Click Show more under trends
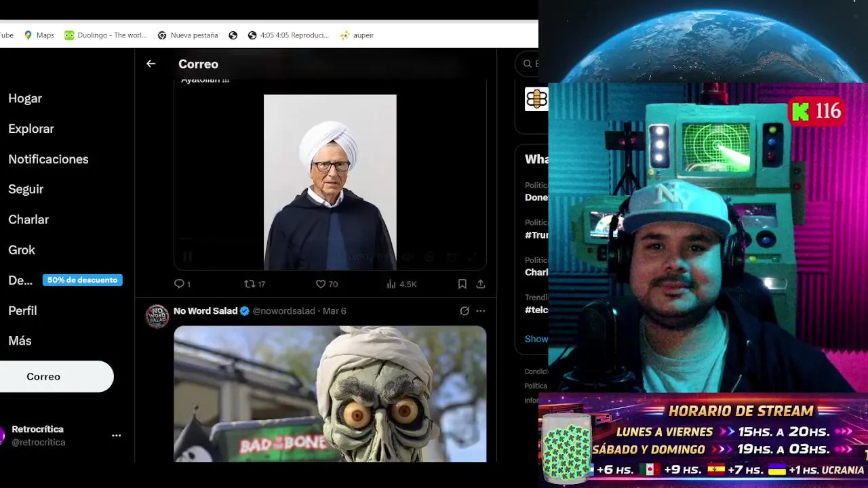This screenshot has width=868, height=488. point(536,339)
